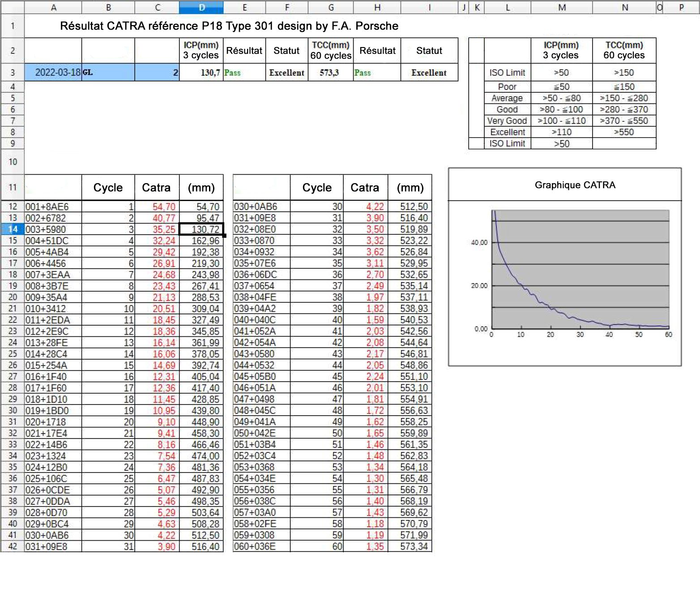Click the Catra value 29,42
Viewport: 700px width, 602px height.
click(x=157, y=252)
